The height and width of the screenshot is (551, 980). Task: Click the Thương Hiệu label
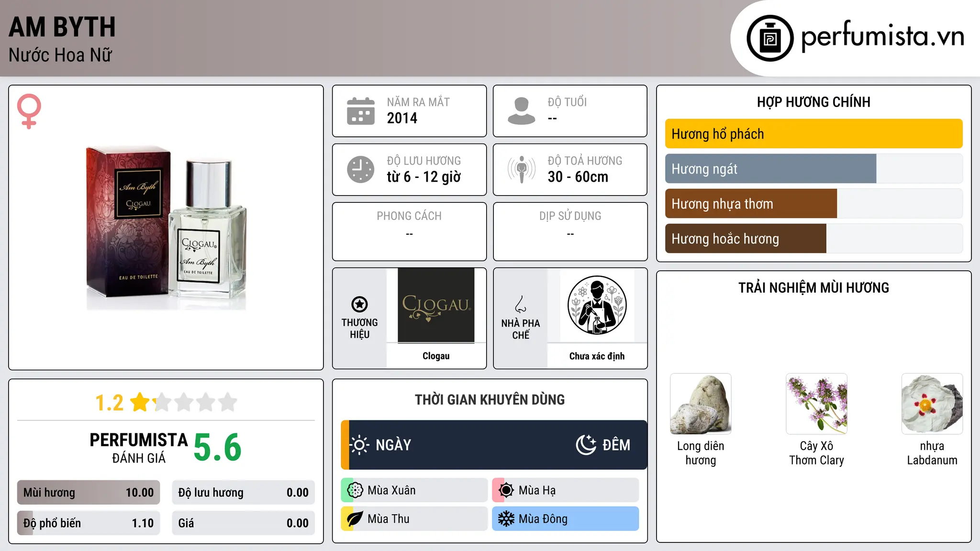pos(359,329)
